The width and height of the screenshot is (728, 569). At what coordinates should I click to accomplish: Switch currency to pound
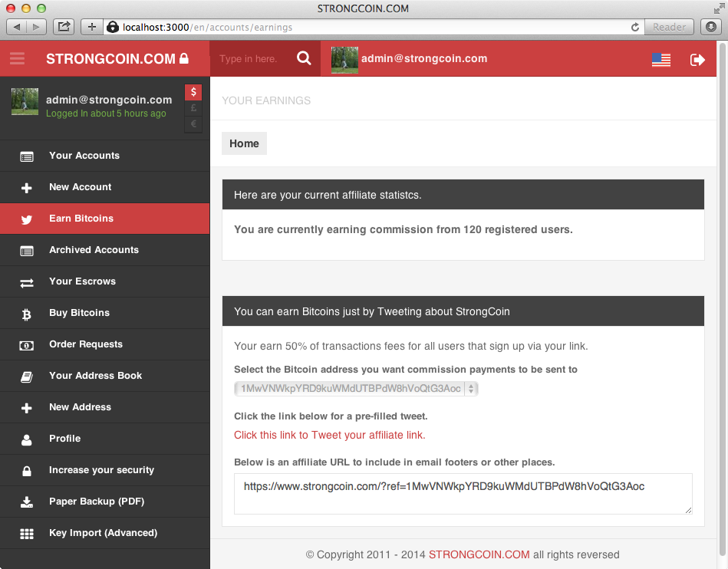[193, 108]
